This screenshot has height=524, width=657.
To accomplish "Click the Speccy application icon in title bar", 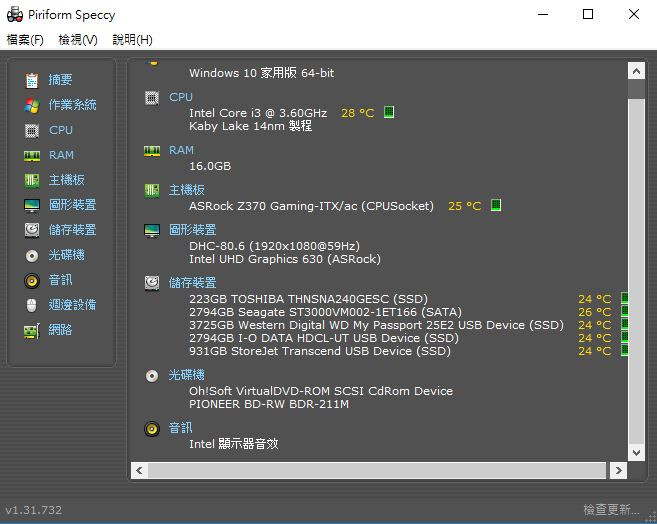I will coord(15,15).
